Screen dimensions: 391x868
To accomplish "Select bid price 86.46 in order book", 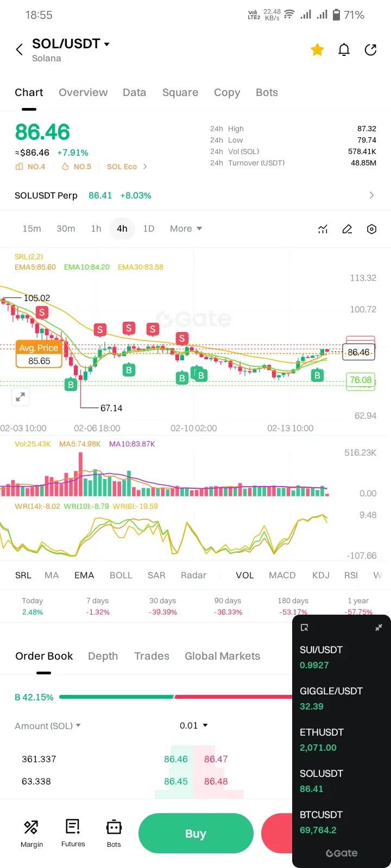I will (x=176, y=759).
